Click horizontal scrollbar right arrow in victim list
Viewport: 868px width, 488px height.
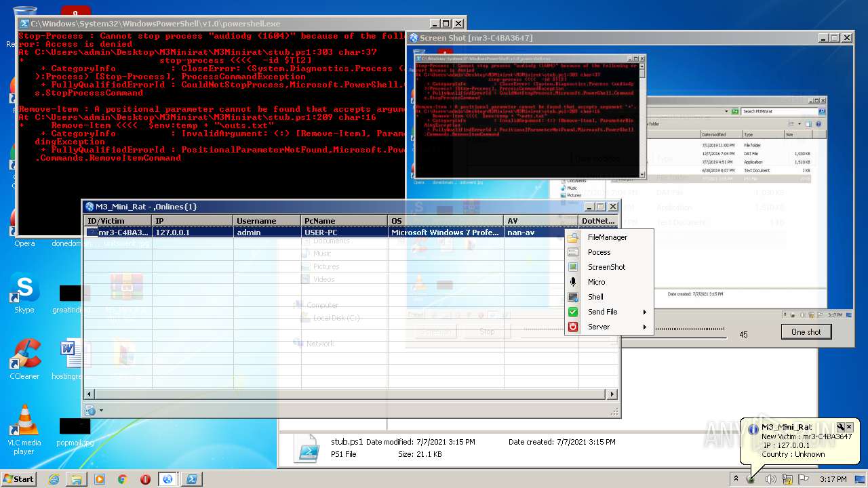pyautogui.click(x=612, y=394)
